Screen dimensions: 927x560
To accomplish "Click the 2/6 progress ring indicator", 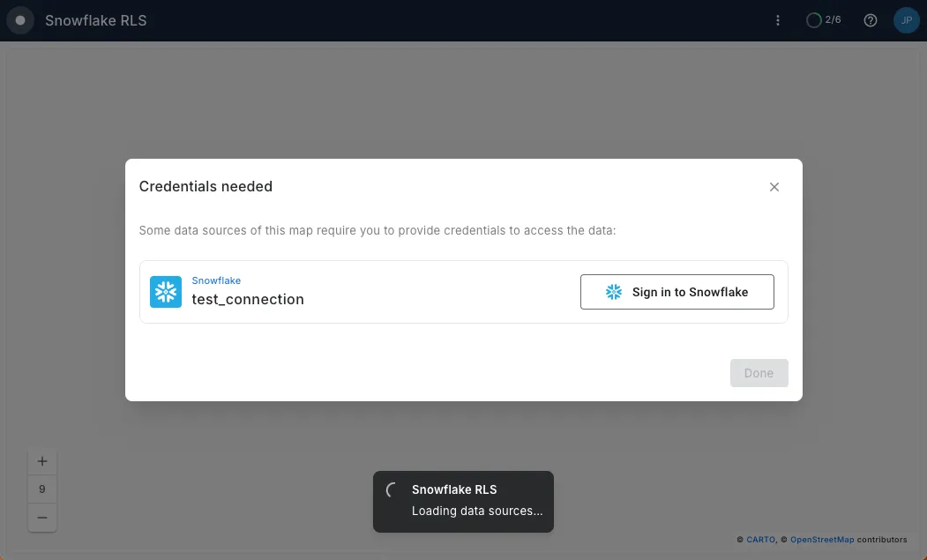I will tap(824, 19).
